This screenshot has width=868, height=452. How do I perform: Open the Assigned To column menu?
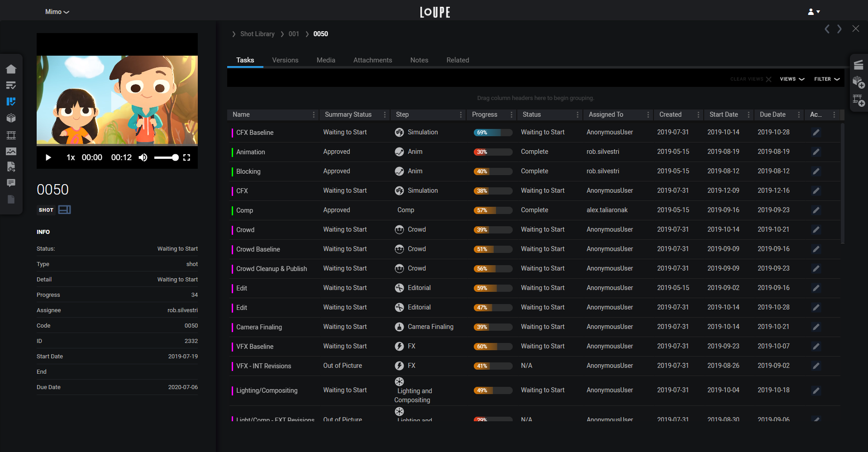pos(648,115)
